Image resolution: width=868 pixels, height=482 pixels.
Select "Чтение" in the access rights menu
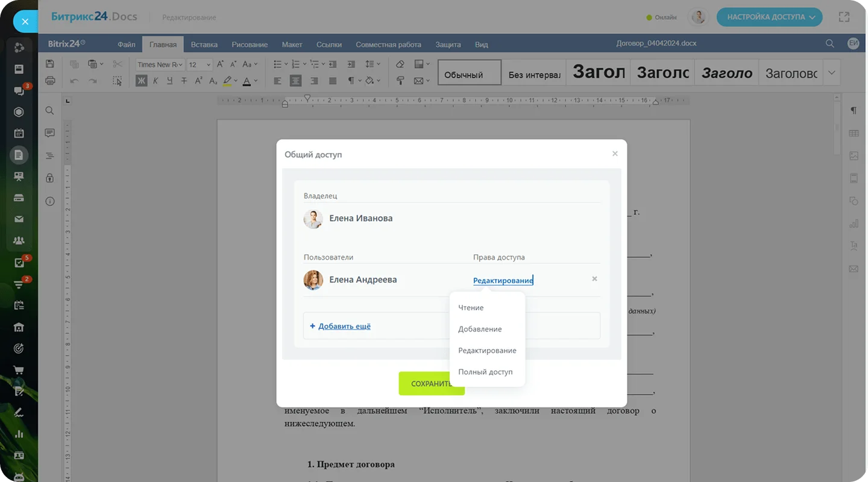(471, 308)
